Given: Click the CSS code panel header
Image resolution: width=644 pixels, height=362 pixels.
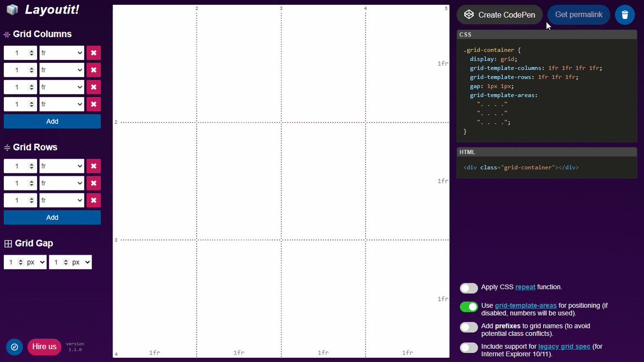Looking at the screenshot, I should [x=547, y=34].
